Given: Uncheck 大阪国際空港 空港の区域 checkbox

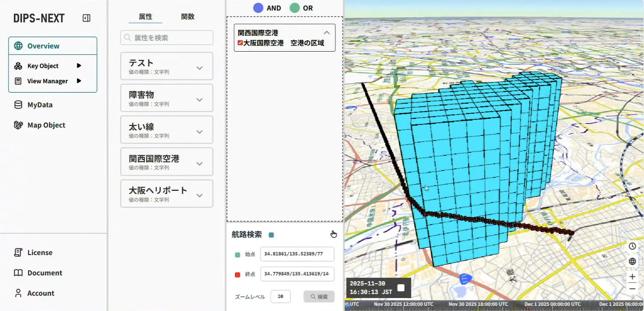Looking at the screenshot, I should (240, 43).
